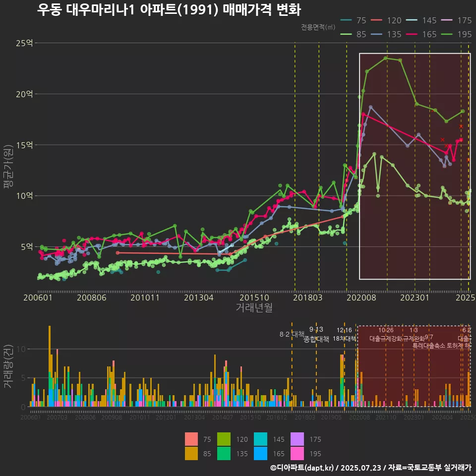Click the 거래량(건) volume axis title
The height and width of the screenshot is (476, 476).
[x=8, y=366]
